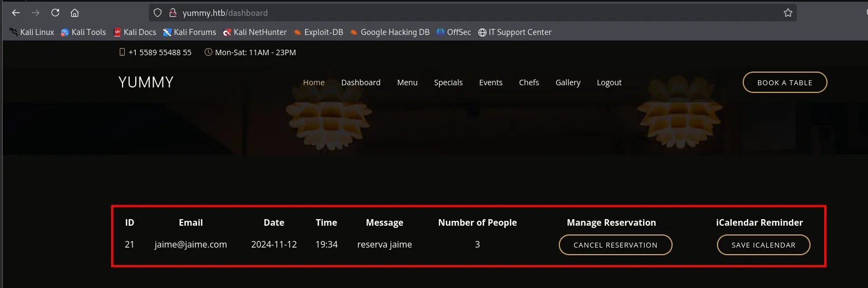Click the SAVE ICALENDAR button

(763, 245)
